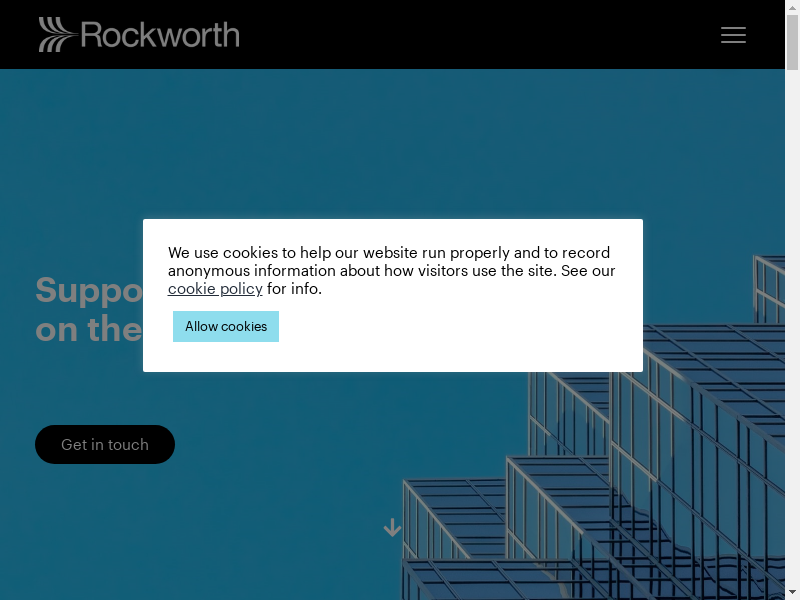The image size is (800, 600).
Task: Click the Rockworth wordmark in header
Action: [160, 35]
